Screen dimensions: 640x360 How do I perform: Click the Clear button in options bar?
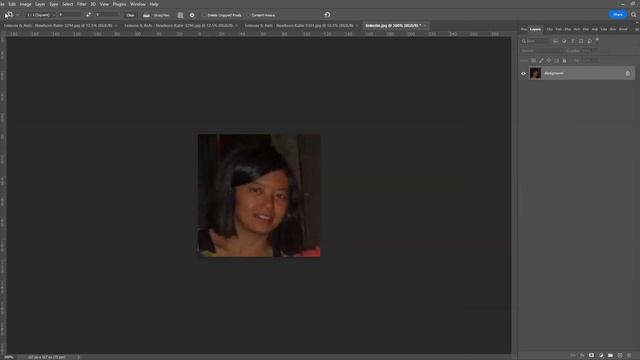(130, 15)
